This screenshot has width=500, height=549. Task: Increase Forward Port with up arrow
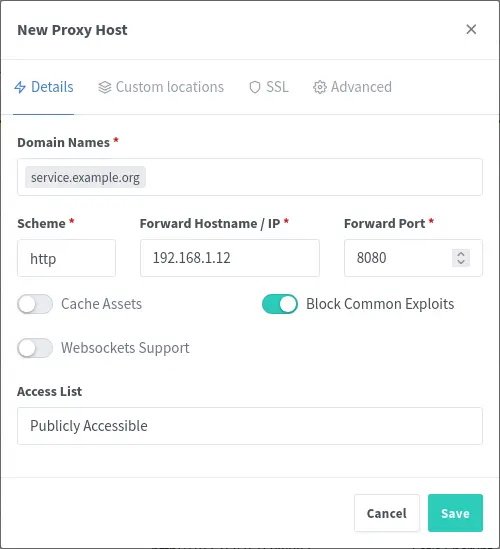point(461,254)
